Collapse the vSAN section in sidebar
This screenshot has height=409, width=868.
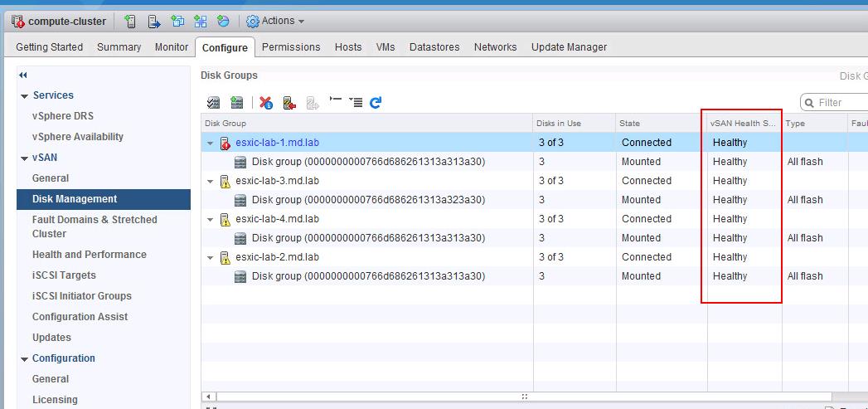click(24, 158)
